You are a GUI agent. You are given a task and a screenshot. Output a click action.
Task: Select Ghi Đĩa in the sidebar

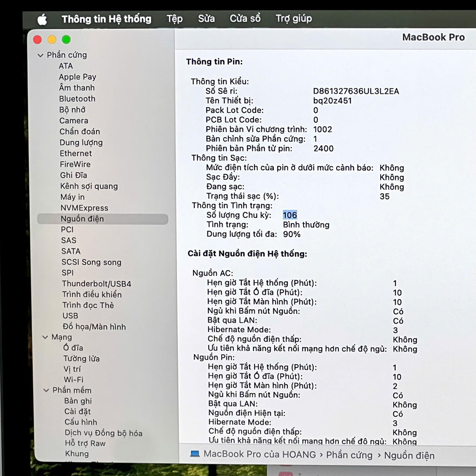click(73, 175)
